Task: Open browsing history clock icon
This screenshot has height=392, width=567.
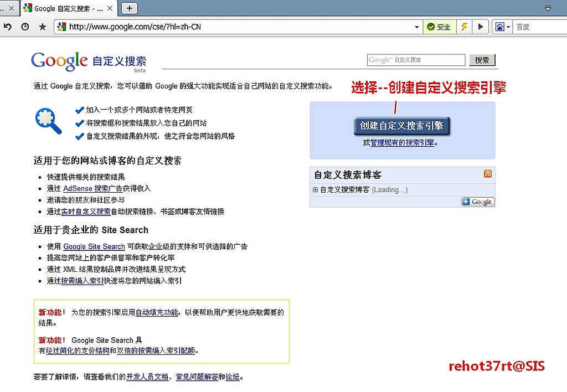Action: tap(25, 27)
